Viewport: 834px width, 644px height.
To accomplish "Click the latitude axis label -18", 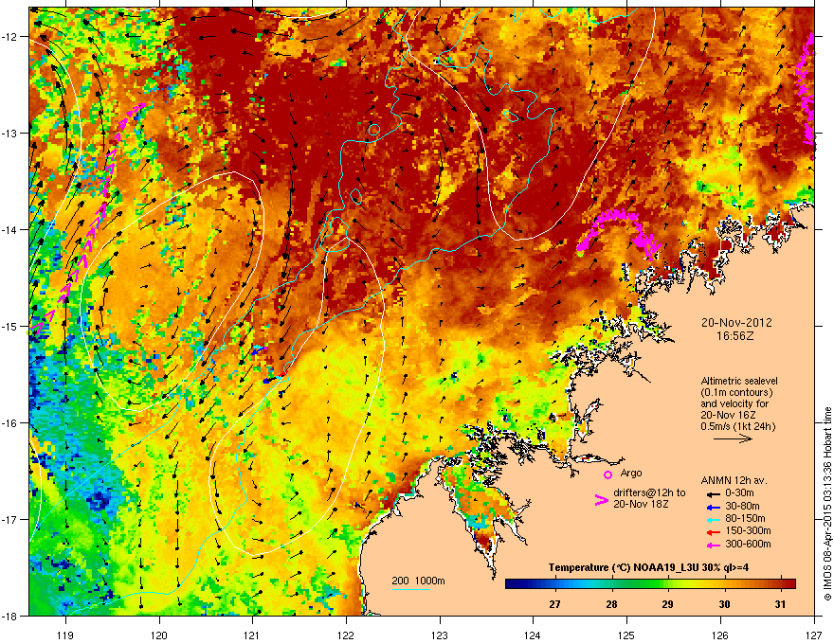I will click(9, 616).
